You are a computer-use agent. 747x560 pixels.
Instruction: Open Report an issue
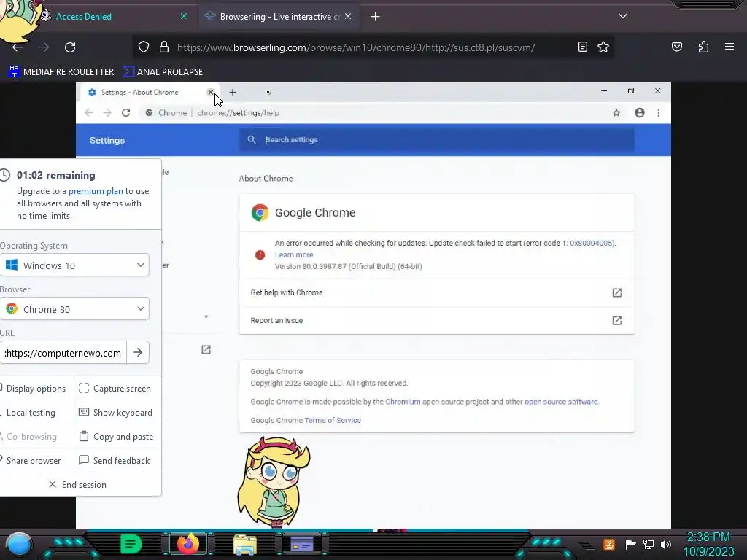pos(436,321)
